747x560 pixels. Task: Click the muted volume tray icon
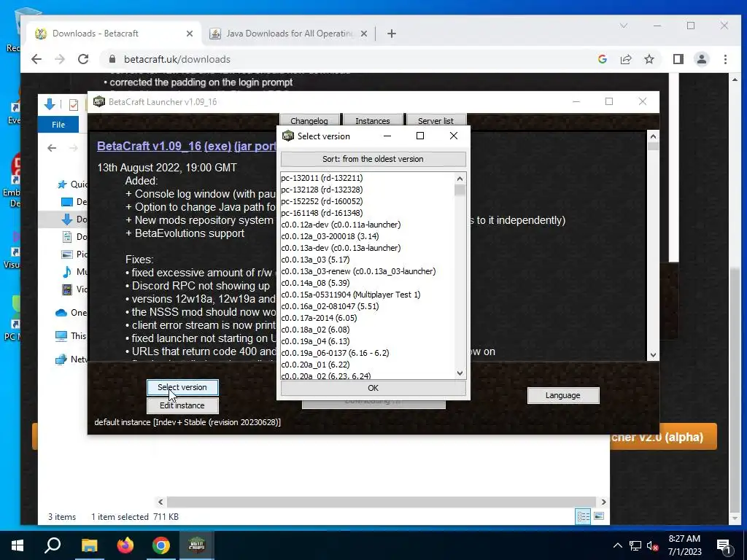tap(652, 545)
